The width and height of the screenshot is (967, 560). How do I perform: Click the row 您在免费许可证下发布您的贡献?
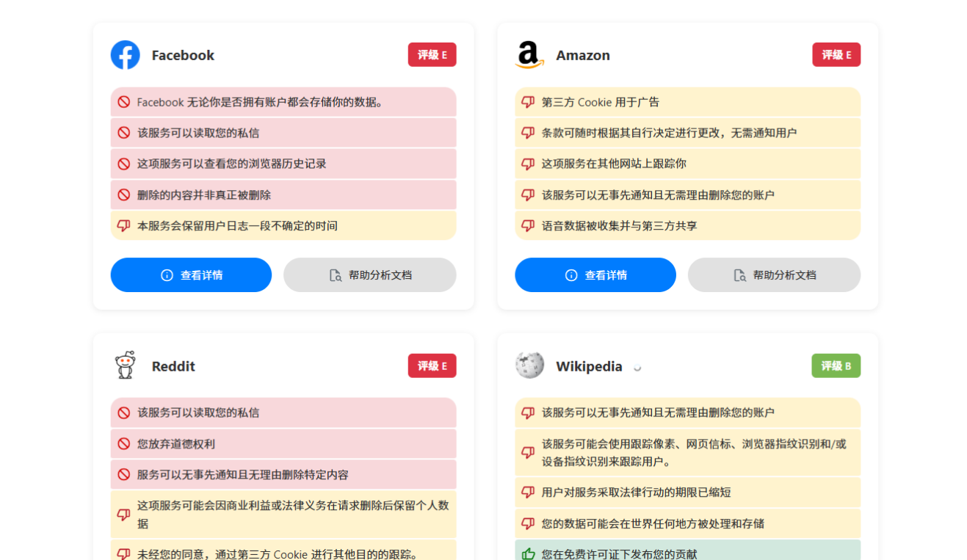pyautogui.click(x=688, y=550)
